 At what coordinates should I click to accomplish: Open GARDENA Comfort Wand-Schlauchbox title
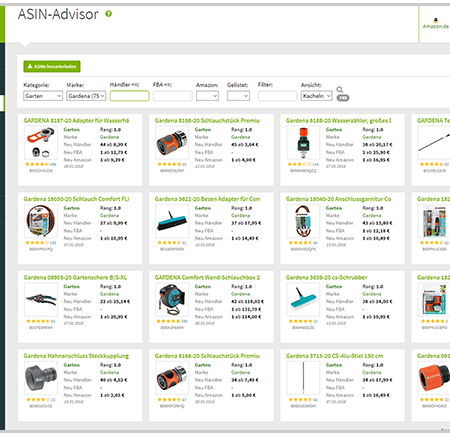pos(207,277)
